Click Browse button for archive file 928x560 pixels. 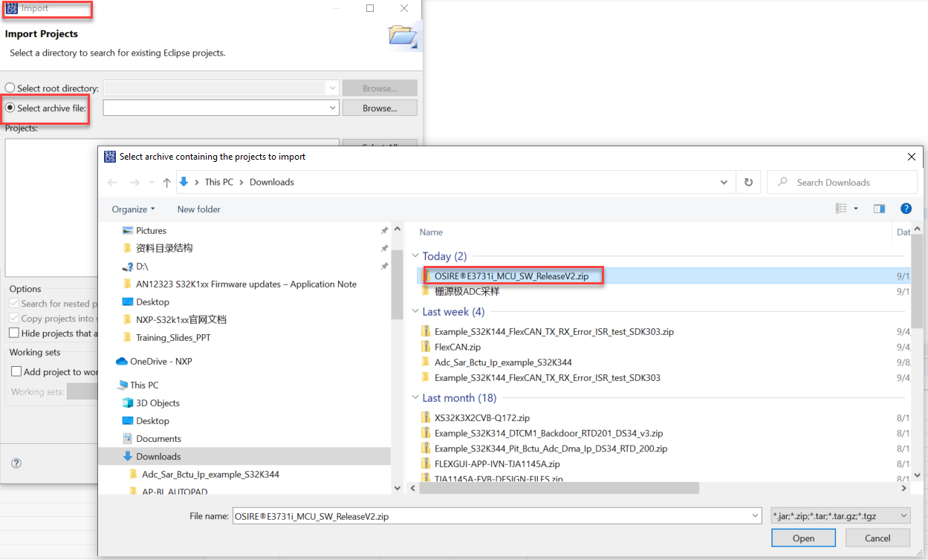click(x=380, y=108)
